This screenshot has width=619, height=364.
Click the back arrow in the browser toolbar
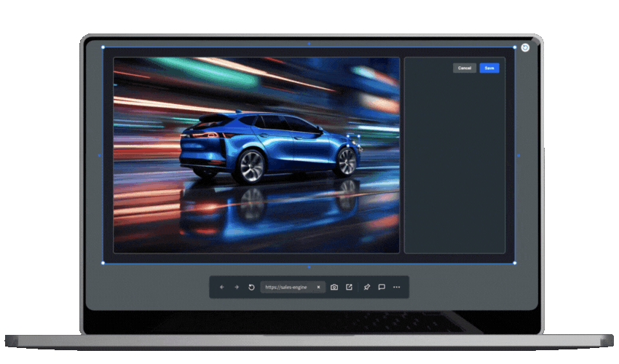click(x=222, y=288)
